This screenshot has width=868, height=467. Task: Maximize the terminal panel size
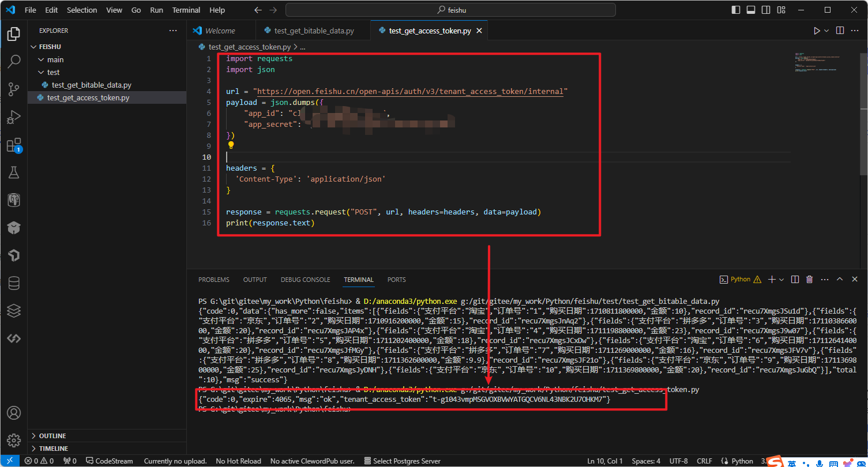tap(840, 279)
